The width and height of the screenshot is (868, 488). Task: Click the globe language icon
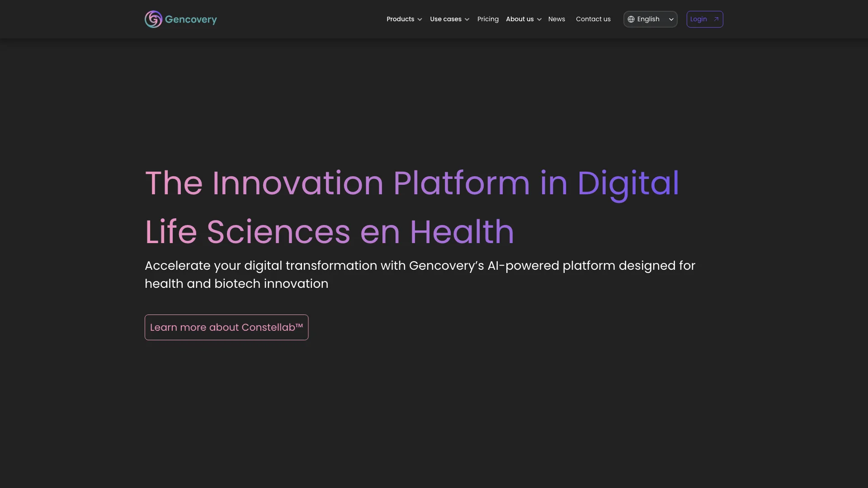pos(631,19)
